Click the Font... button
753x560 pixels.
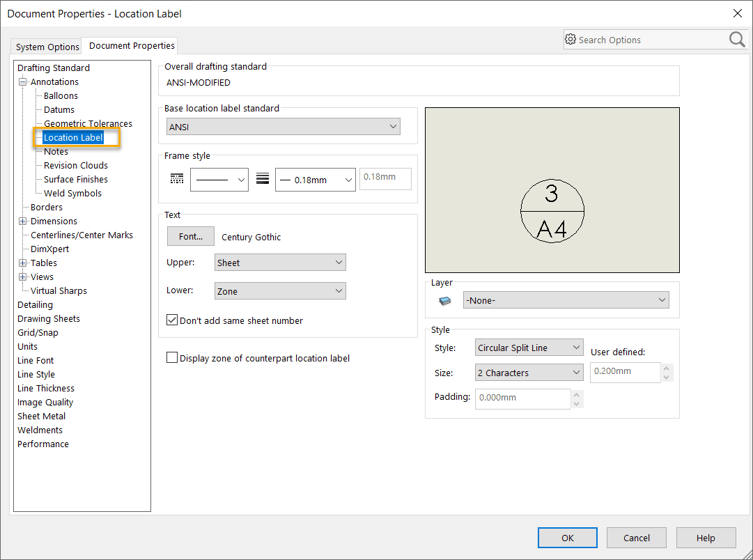pos(191,236)
